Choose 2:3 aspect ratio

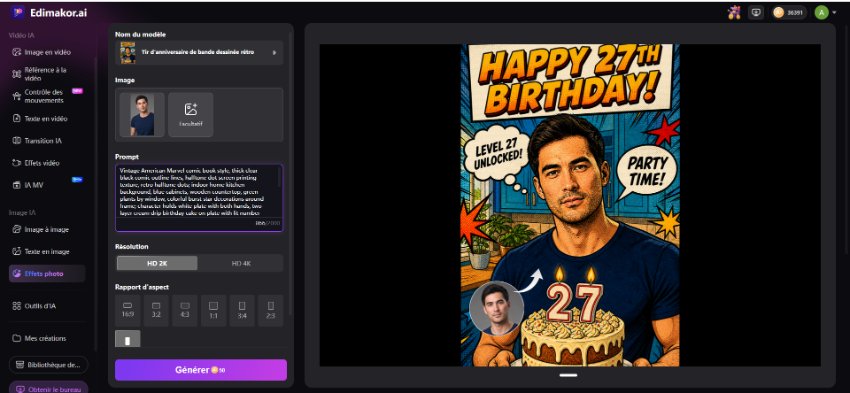coord(271,311)
